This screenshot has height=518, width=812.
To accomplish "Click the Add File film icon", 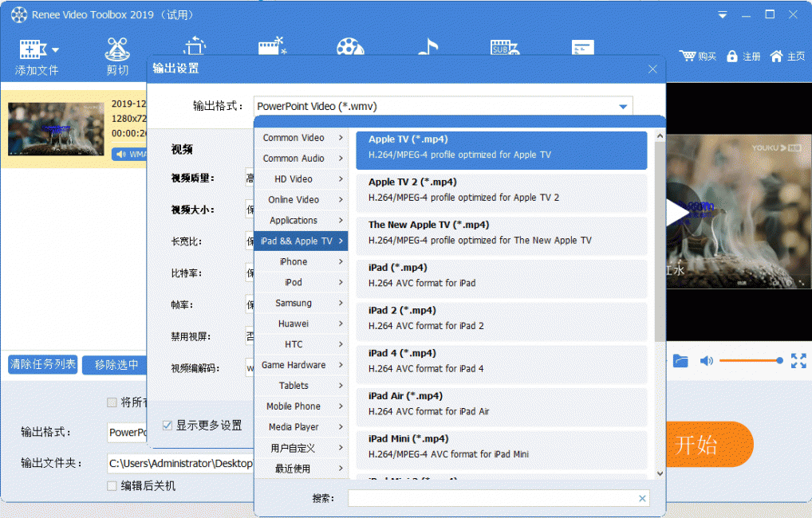I will point(33,49).
